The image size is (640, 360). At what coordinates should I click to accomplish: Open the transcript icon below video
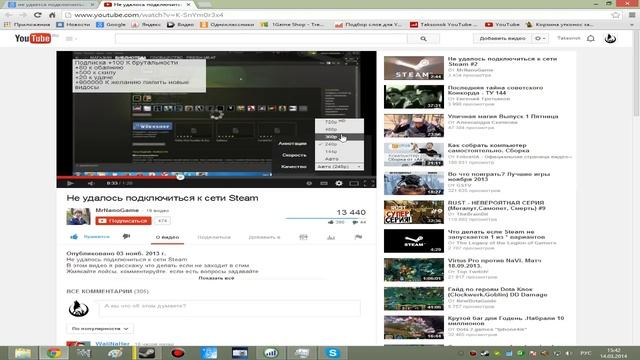pos(303,237)
